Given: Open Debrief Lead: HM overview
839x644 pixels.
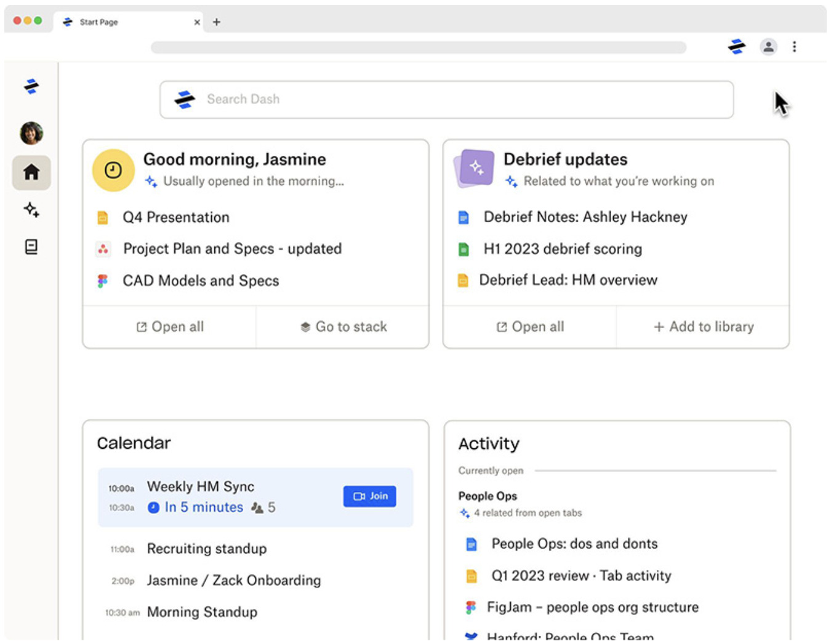Looking at the screenshot, I should [x=568, y=280].
